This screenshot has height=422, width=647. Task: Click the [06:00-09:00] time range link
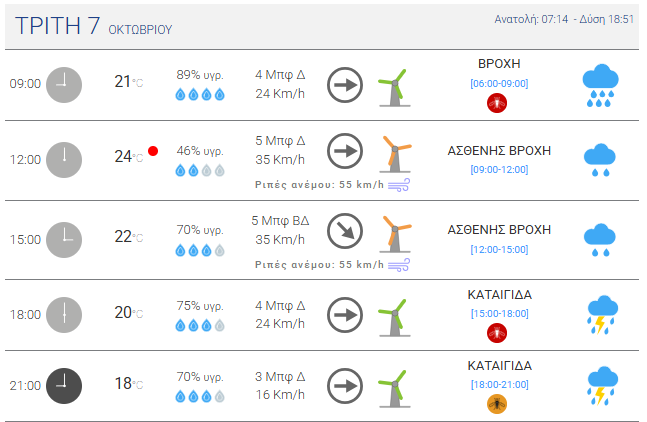(498, 83)
